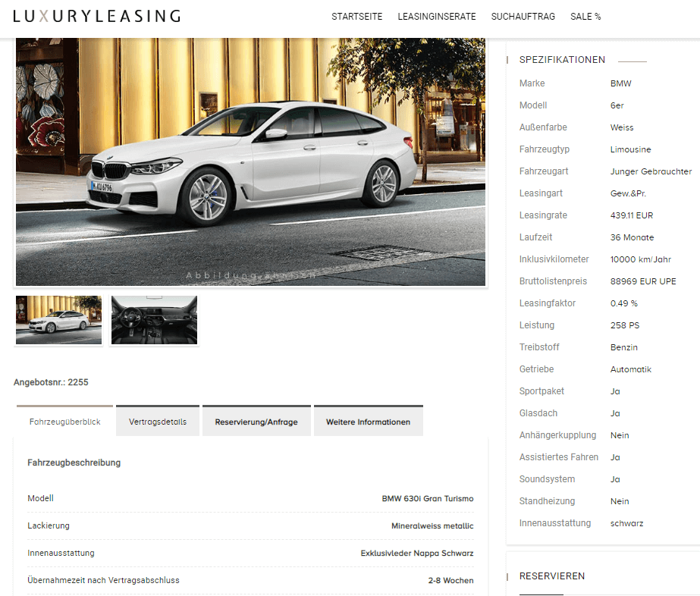The height and width of the screenshot is (596, 700).
Task: Click the Laufzeit value 36 Monate
Action: pyautogui.click(x=633, y=237)
